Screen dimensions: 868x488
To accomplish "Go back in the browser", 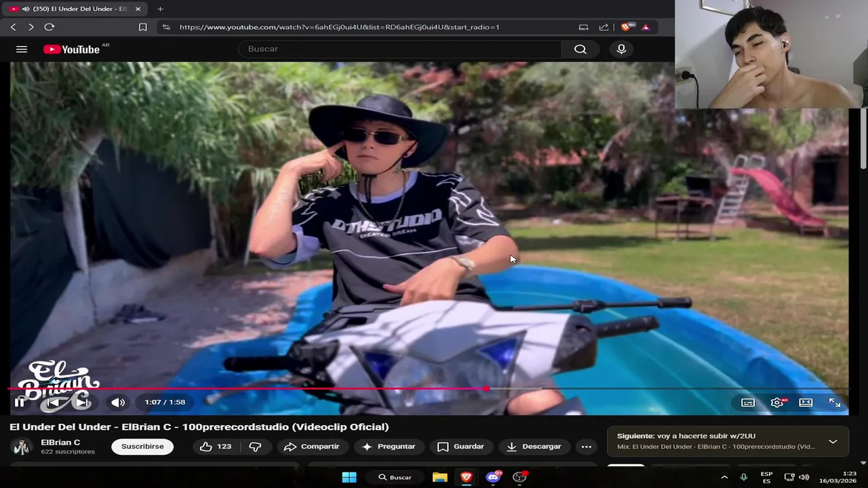I will 13,27.
